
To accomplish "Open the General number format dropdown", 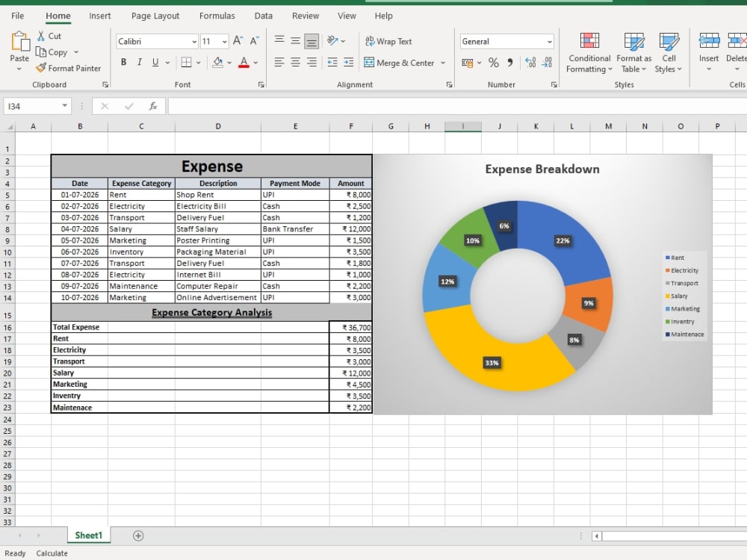I will pos(550,41).
